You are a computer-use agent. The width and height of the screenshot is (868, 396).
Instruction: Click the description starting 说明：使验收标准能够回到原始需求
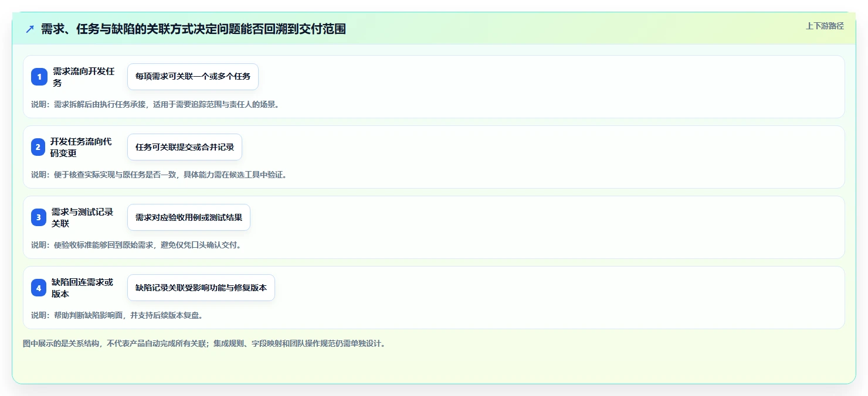point(136,245)
